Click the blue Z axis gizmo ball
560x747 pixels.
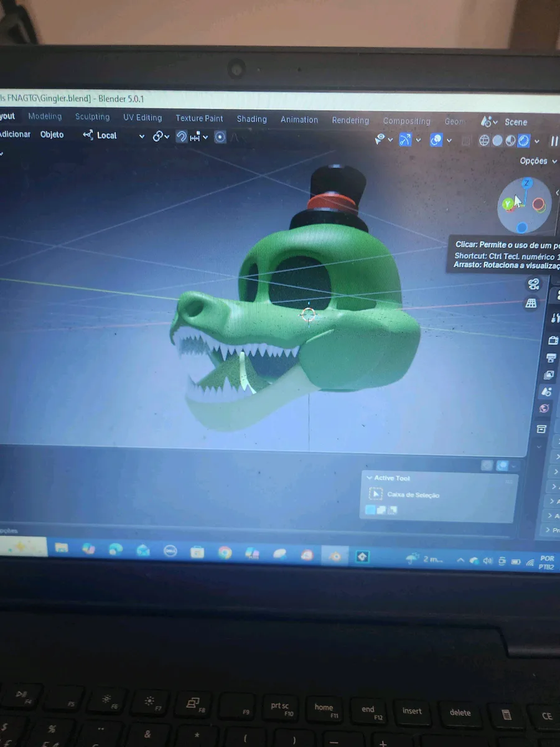(x=526, y=183)
